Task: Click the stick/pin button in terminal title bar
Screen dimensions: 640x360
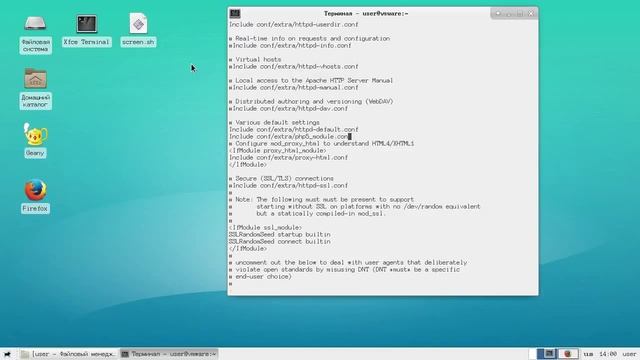Action: click(498, 13)
